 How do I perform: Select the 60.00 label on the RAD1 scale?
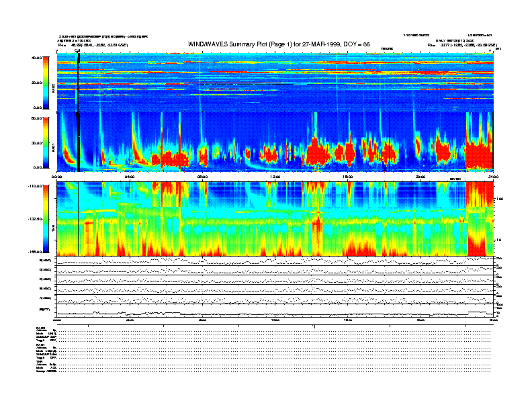36,118
